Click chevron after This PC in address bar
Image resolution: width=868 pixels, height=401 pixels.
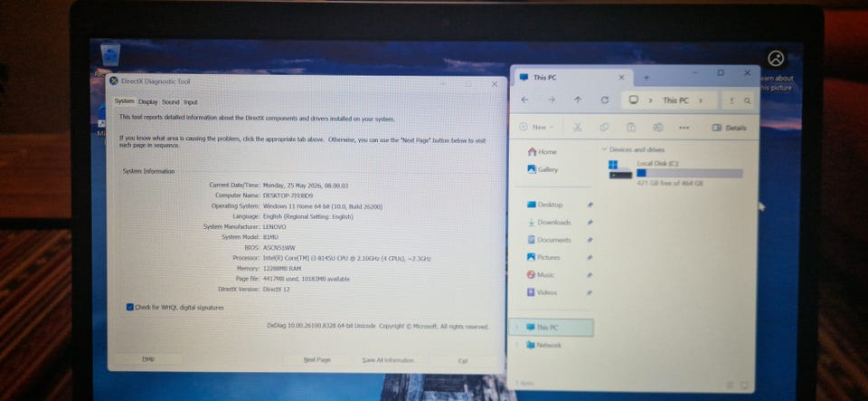700,100
